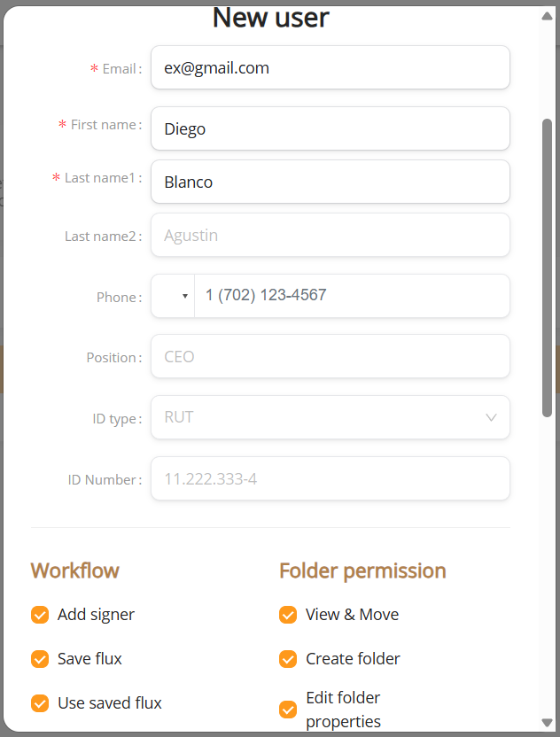Uncheck the Add signer checkbox
This screenshot has height=737, width=560.
[40, 615]
